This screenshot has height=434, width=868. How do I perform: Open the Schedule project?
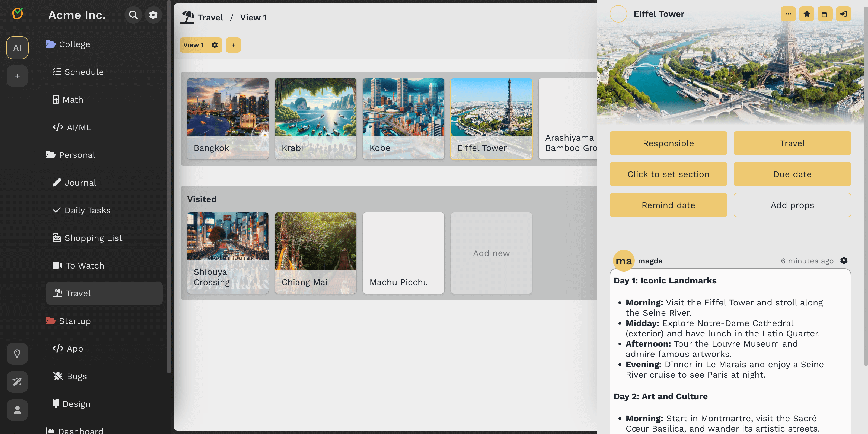pyautogui.click(x=104, y=72)
